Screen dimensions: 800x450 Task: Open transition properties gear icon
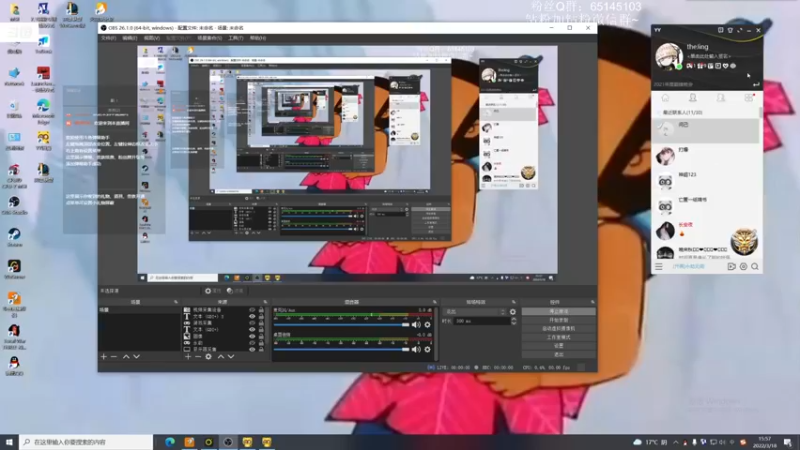click(513, 312)
